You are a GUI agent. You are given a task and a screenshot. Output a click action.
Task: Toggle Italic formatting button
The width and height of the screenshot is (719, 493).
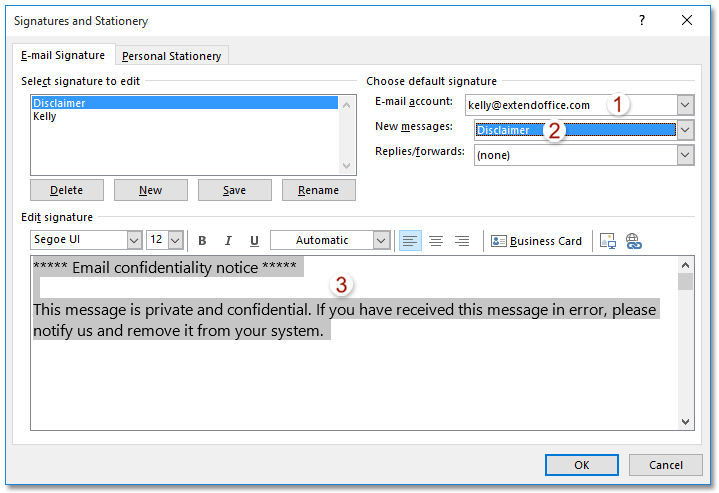tap(228, 241)
